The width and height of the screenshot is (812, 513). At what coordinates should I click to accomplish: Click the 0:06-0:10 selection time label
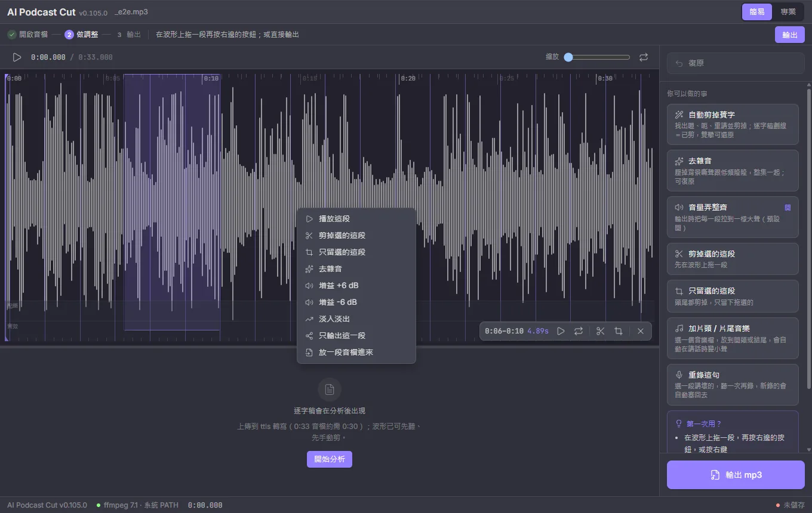(504, 331)
